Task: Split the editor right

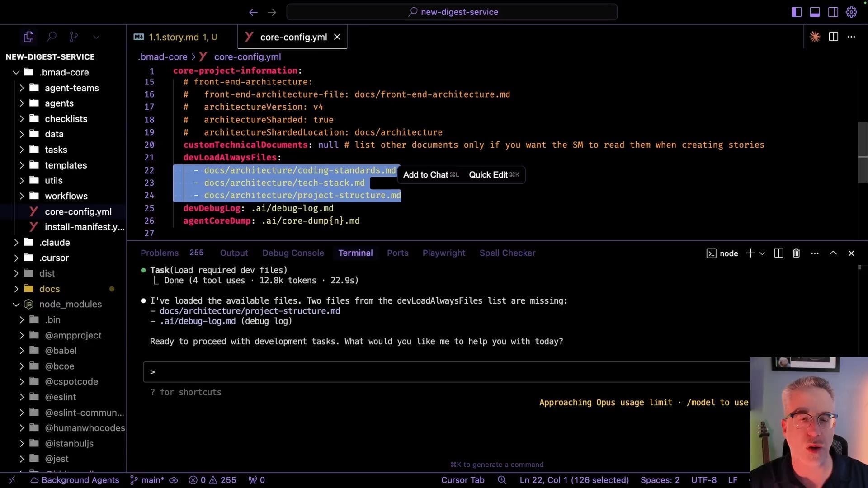Action: [833, 37]
